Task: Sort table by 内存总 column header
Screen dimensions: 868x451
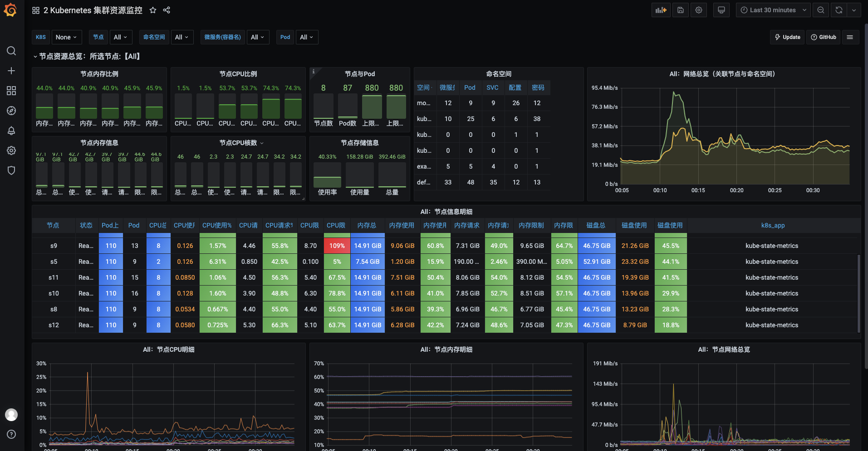Action: [x=367, y=225]
